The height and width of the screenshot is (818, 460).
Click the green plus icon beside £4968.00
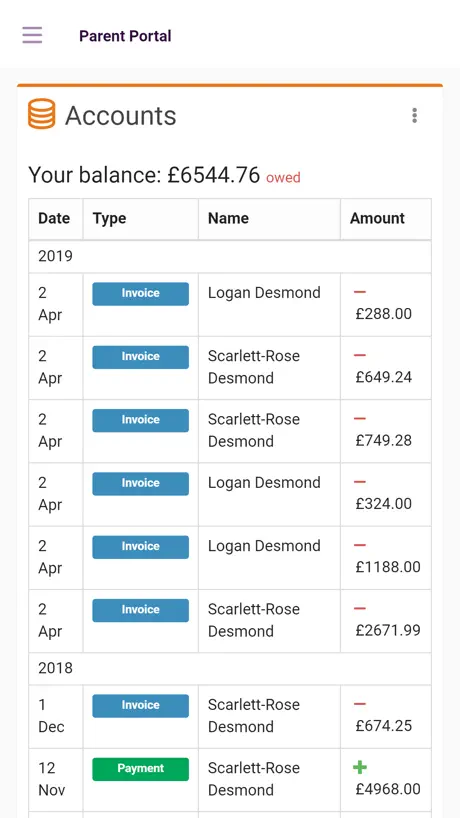[x=360, y=767]
